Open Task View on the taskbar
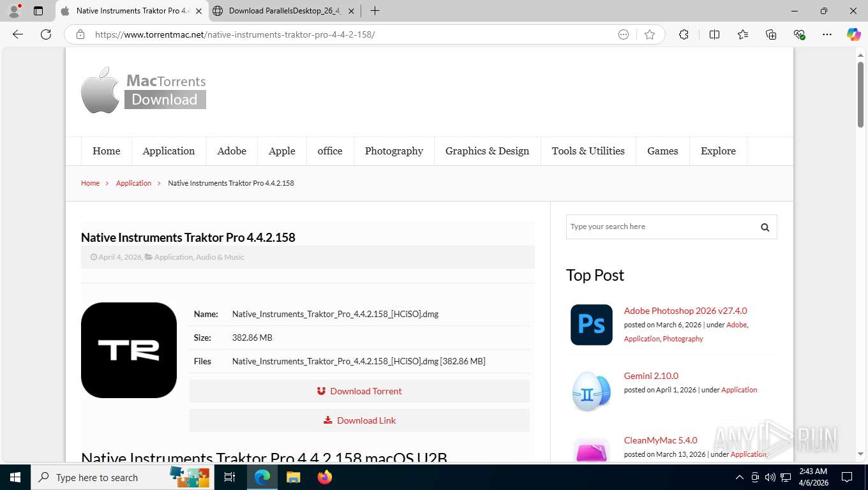The image size is (868, 490). tap(230, 477)
